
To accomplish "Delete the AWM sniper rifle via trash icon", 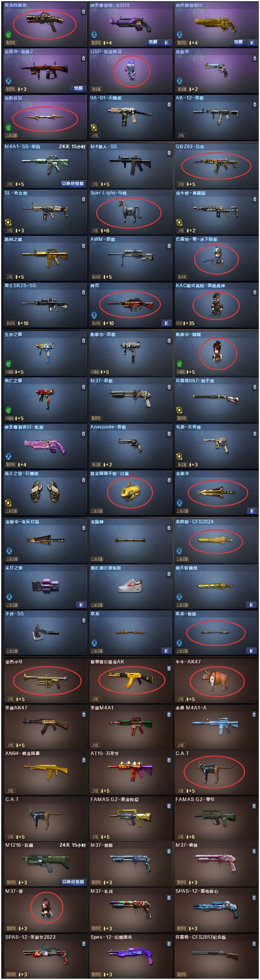I will point(169,246).
